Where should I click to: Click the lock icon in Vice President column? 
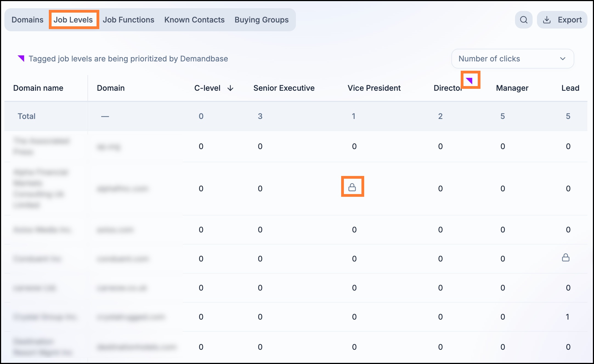coord(352,187)
